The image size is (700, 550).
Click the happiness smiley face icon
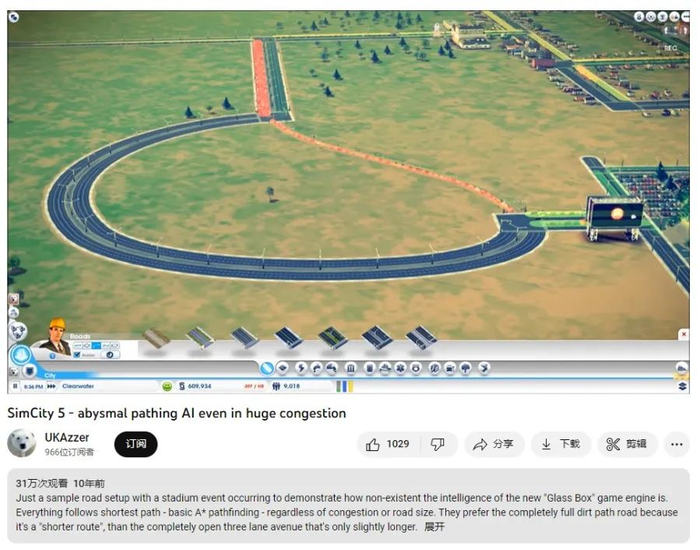tap(167, 386)
